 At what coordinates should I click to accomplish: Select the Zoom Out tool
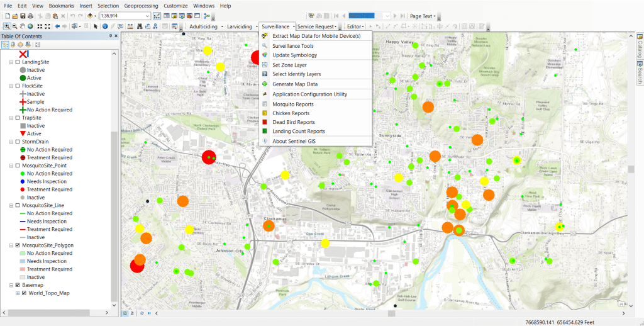tap(15, 26)
